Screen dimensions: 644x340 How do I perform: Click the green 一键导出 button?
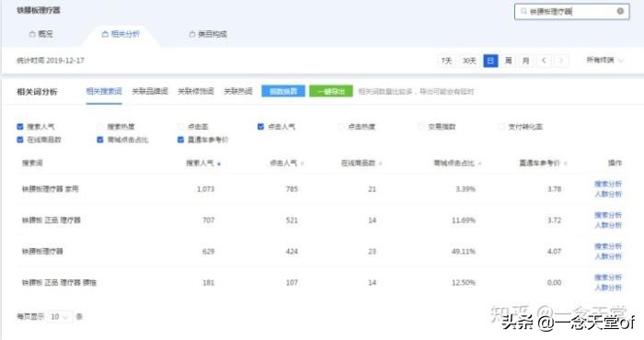tap(331, 91)
